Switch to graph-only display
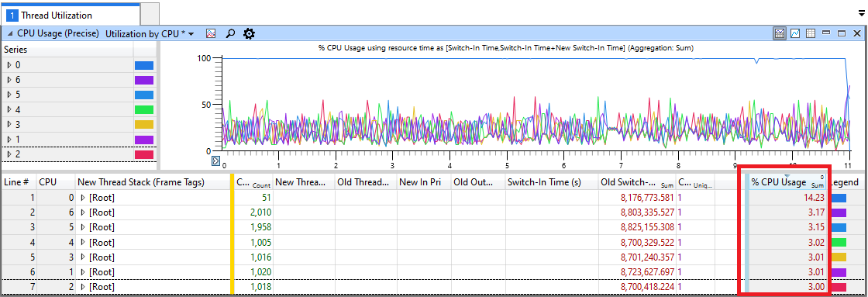The image size is (868, 297). (x=795, y=33)
